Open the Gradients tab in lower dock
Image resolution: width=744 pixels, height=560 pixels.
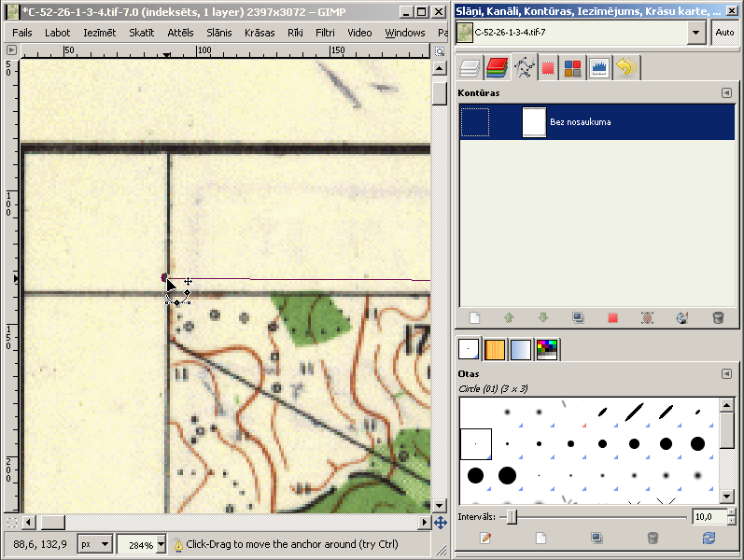[521, 350]
